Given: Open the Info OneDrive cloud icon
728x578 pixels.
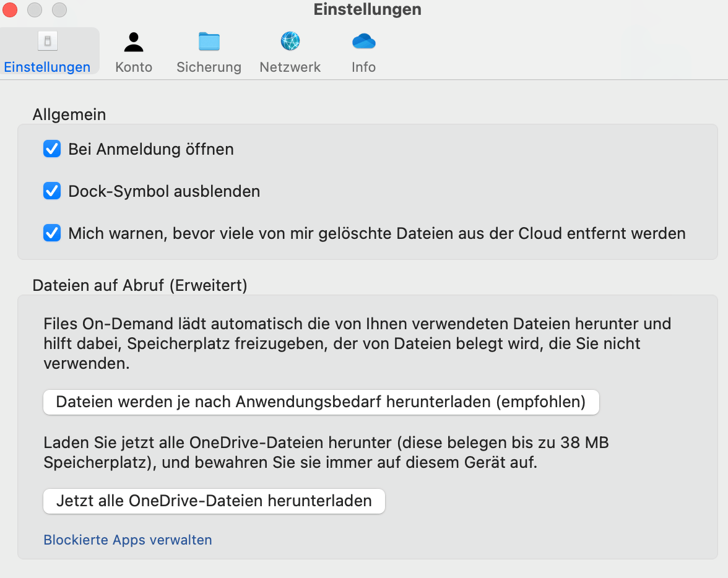Looking at the screenshot, I should point(363,41).
